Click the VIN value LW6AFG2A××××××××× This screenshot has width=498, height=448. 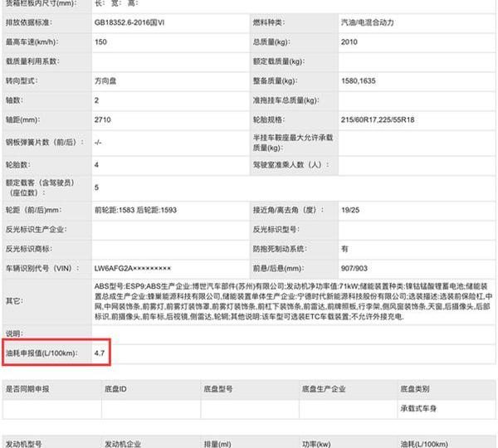point(133,268)
